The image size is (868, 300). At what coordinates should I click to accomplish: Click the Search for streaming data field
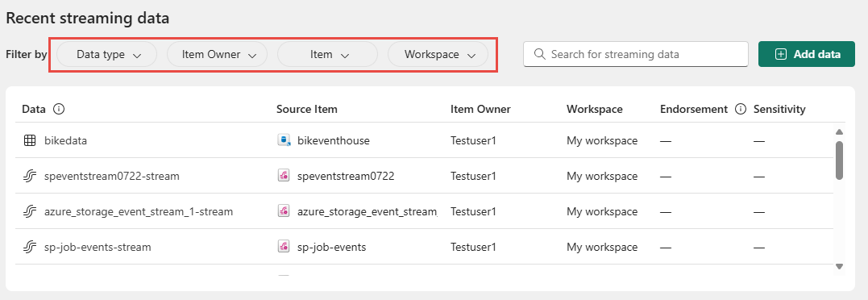[x=636, y=54]
